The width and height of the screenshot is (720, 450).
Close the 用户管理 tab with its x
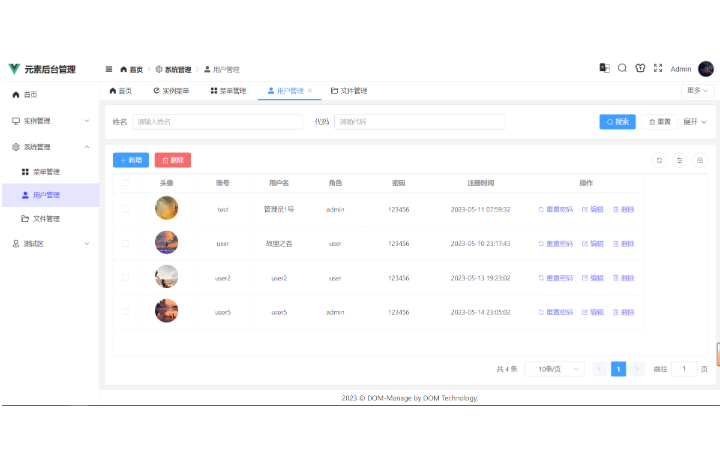point(310,90)
